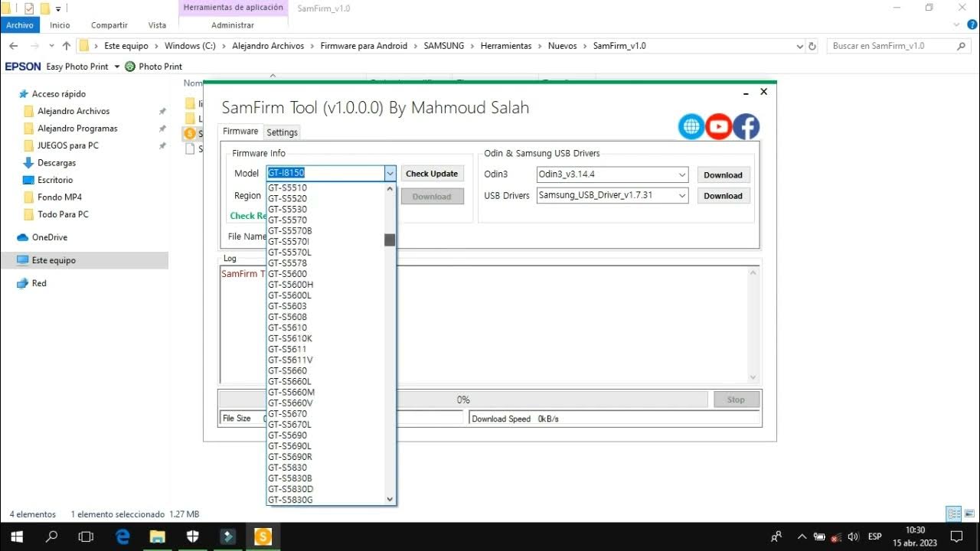The height and width of the screenshot is (551, 980).
Task: Click the volume speaker tray icon
Action: click(x=853, y=536)
